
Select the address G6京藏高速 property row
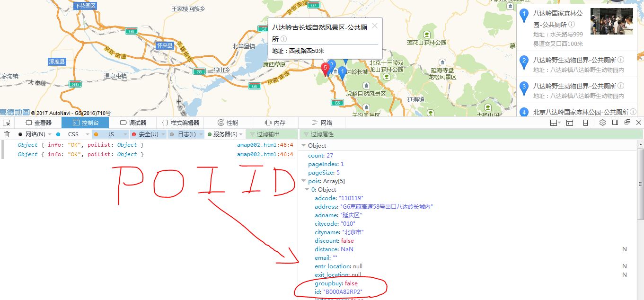[x=374, y=207]
